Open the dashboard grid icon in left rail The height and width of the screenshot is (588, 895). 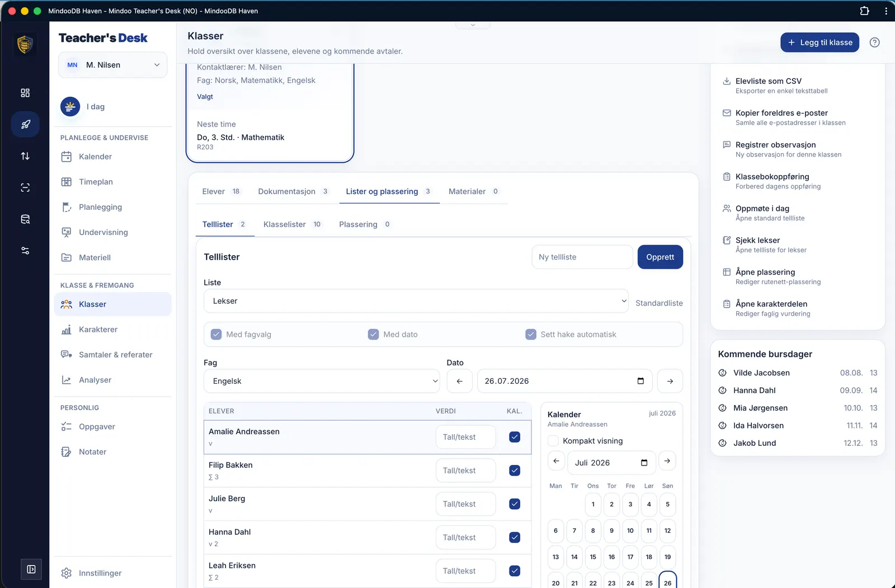coord(25,93)
